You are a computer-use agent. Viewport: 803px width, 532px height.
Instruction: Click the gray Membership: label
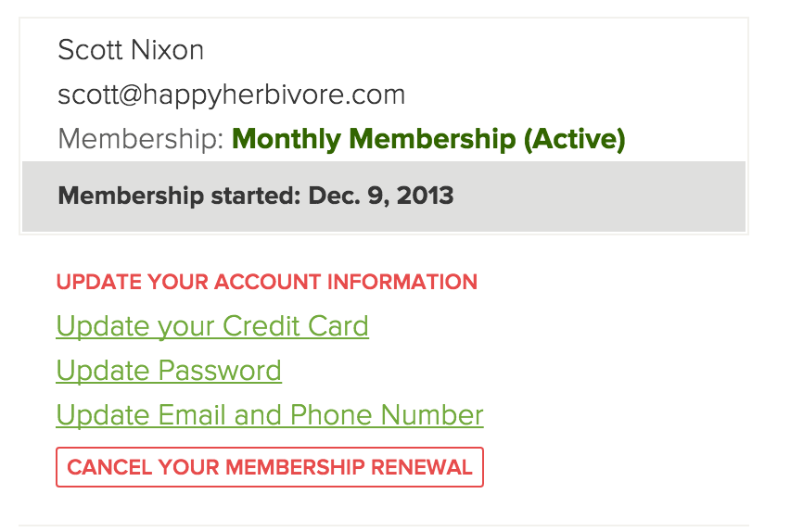(141, 140)
